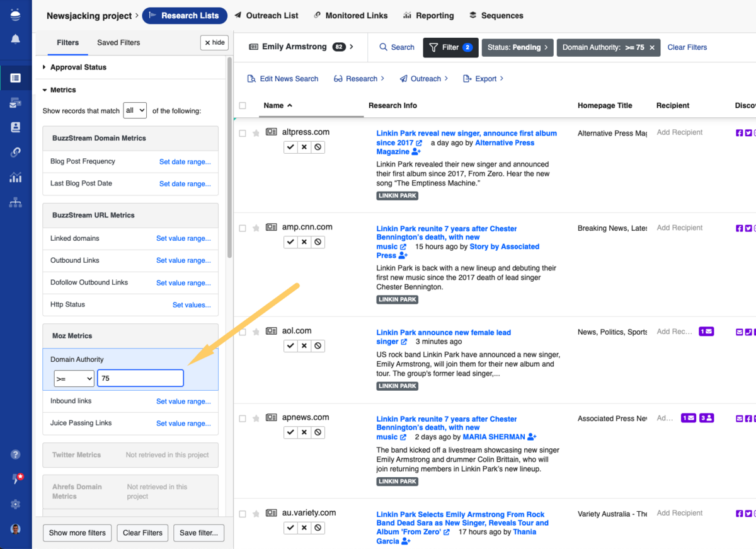The image size is (756, 549).
Task: Select the altpress.com row checkbox
Action: pos(243,133)
